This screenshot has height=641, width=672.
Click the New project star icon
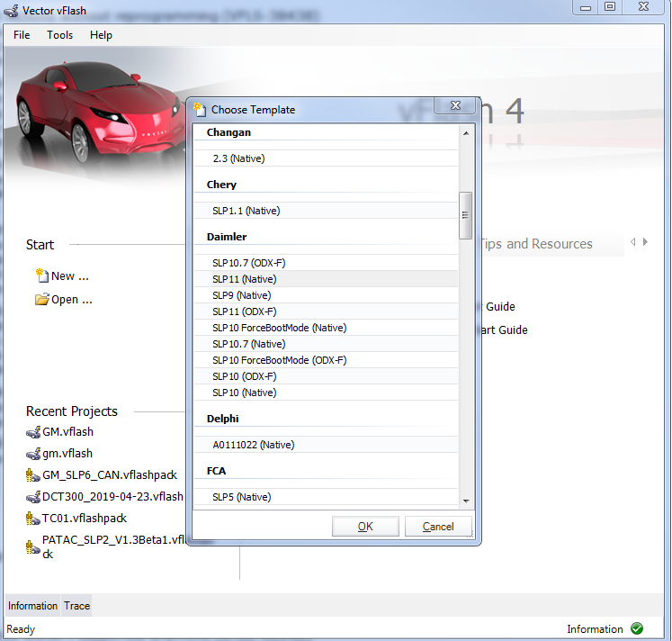(x=41, y=275)
